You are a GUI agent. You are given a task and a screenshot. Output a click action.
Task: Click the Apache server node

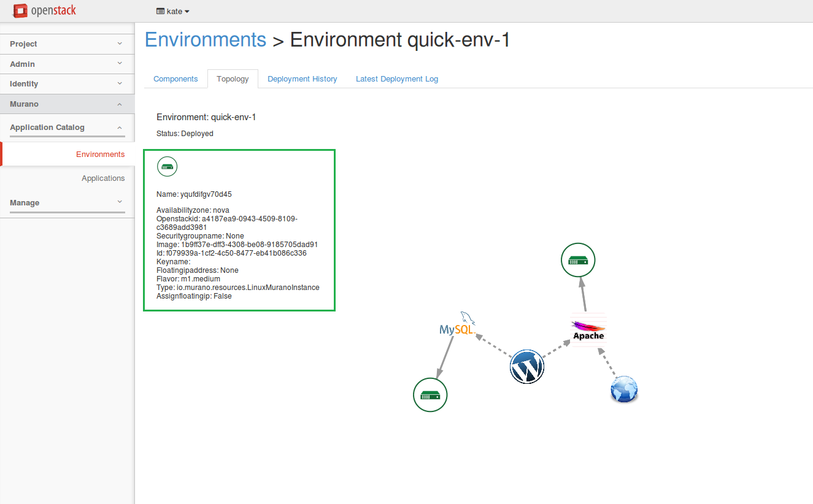coord(588,329)
